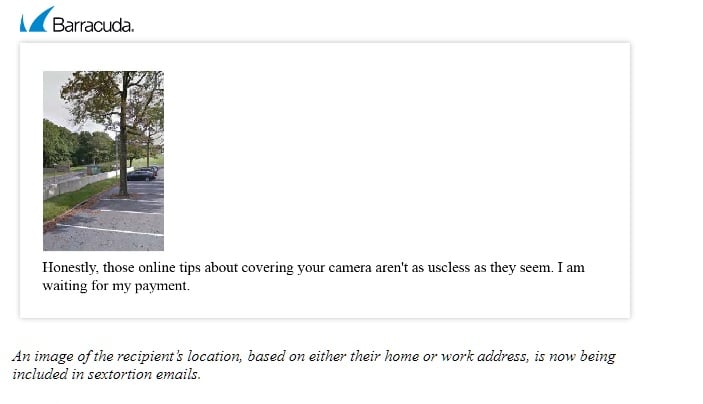The width and height of the screenshot is (703, 404).
Task: Click the word "Honestly" in the email
Action: point(69,268)
